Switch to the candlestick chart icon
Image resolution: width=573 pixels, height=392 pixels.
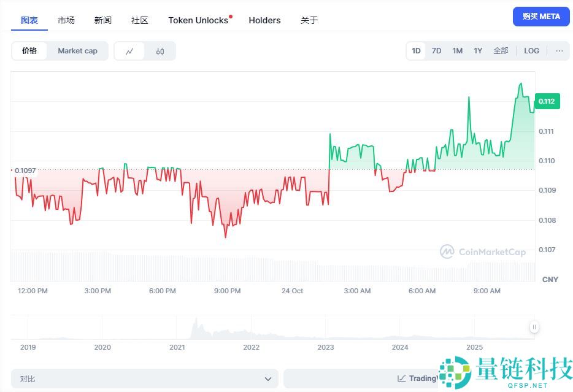160,51
